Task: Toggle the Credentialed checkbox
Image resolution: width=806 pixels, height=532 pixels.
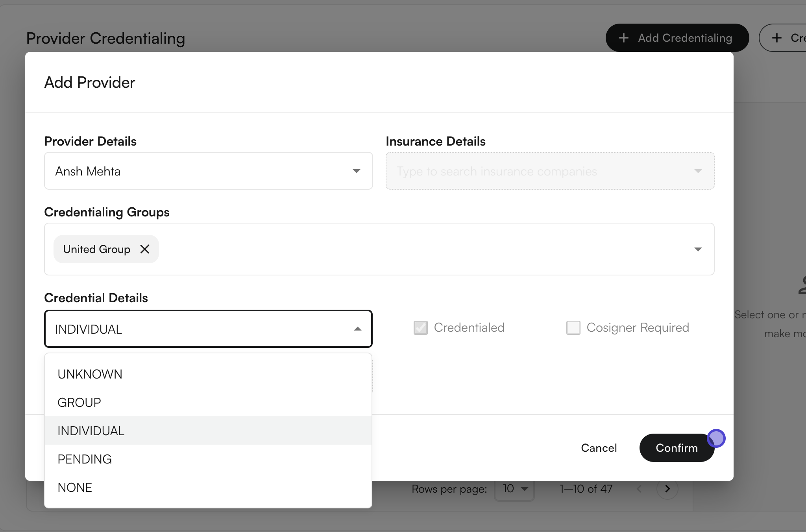Action: point(421,328)
